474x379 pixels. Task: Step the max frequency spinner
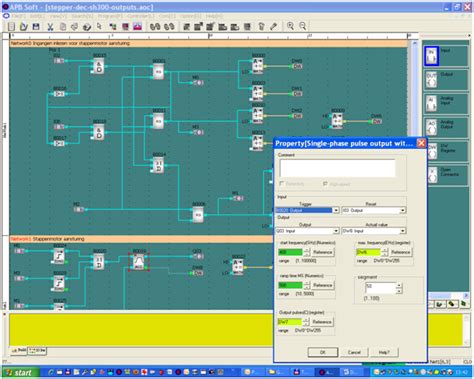pyautogui.click(x=385, y=252)
